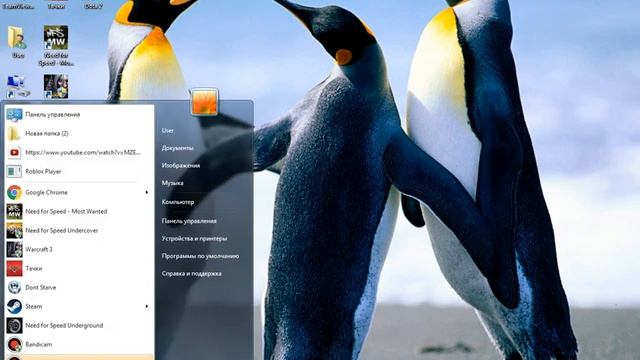Open Устройства и принтеры
Image resolution: width=640 pixels, height=360 pixels.
click(194, 239)
